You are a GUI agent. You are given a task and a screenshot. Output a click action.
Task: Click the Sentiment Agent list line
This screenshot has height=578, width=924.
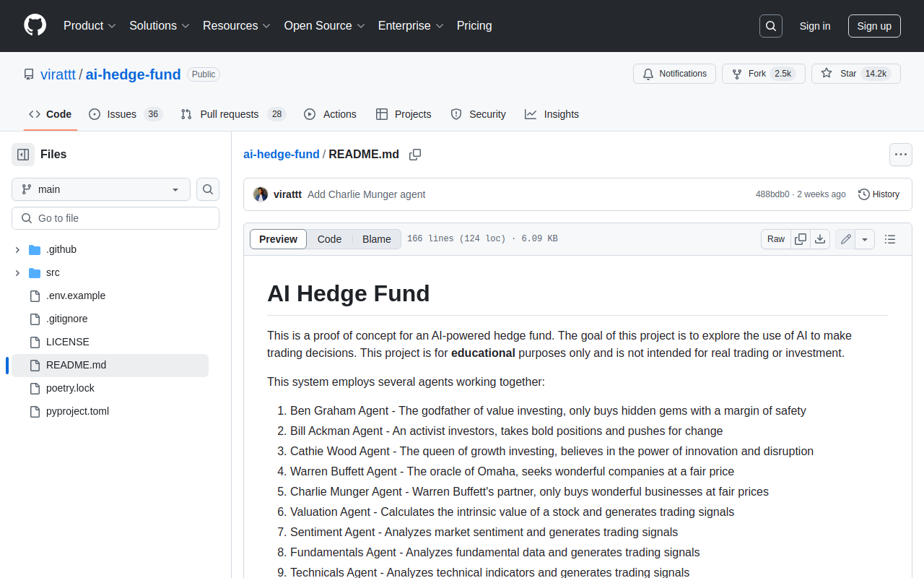click(x=484, y=532)
